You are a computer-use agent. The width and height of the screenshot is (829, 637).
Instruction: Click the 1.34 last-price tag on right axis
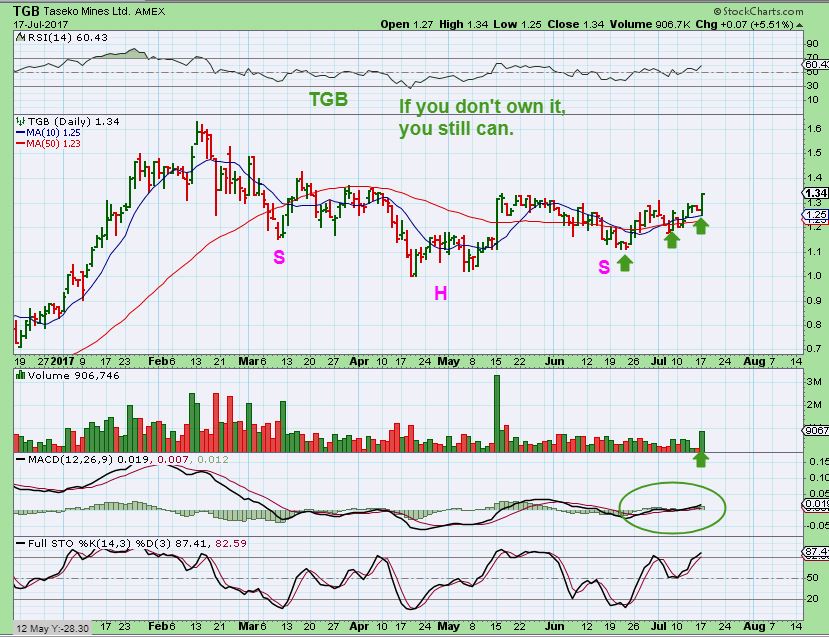(815, 193)
